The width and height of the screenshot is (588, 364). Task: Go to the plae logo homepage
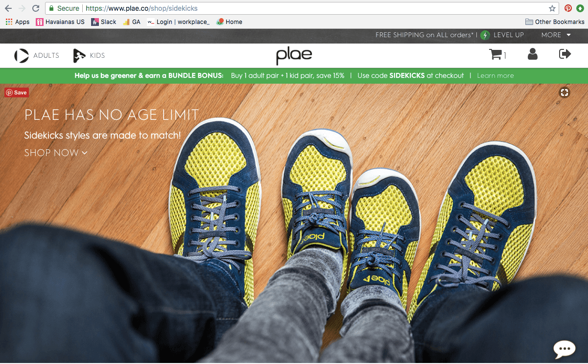coord(294,55)
